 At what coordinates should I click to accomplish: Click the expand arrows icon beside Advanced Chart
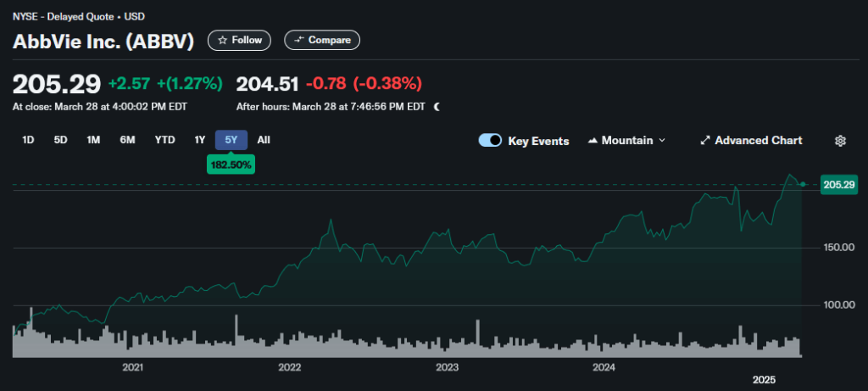(705, 141)
